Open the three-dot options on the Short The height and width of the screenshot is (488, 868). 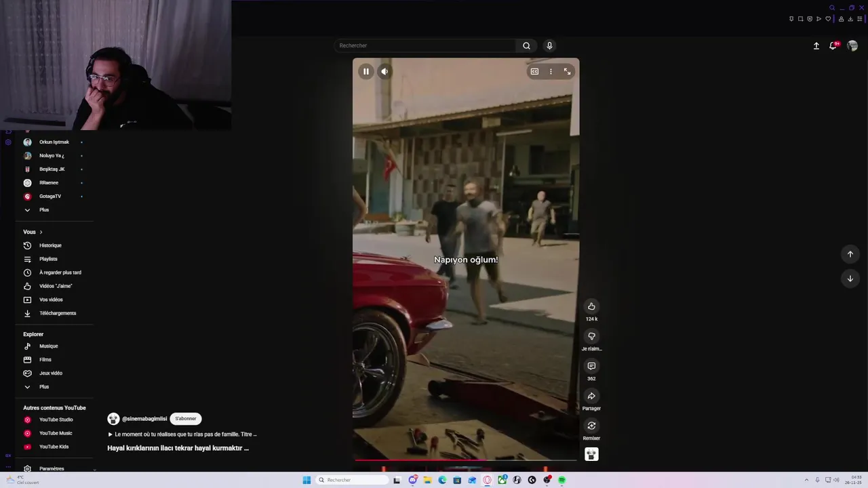coord(551,71)
